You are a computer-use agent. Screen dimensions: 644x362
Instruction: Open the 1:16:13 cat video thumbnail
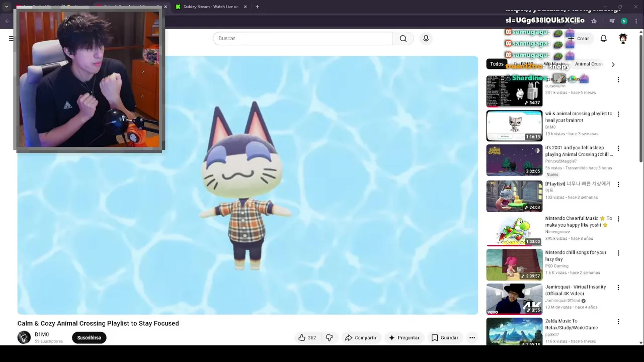[514, 126]
